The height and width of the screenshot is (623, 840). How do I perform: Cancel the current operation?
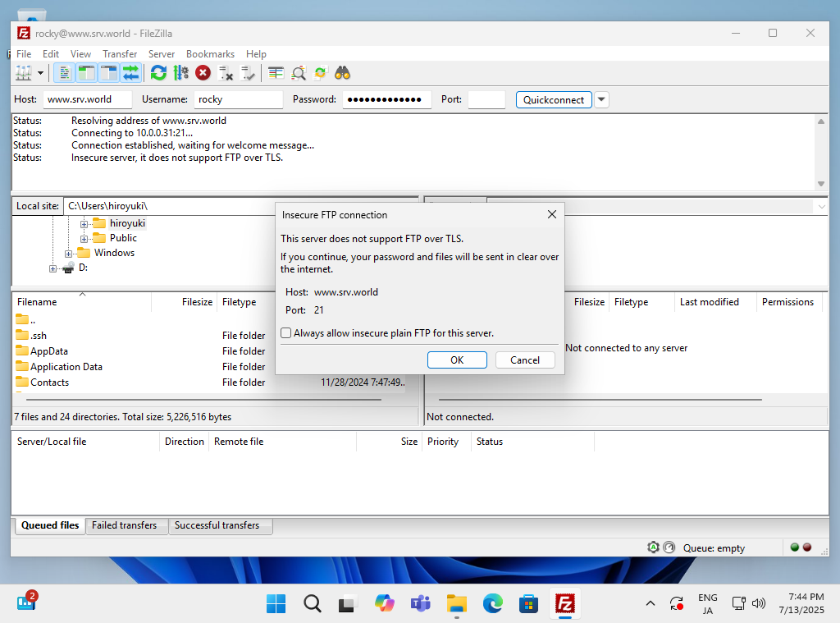(203, 72)
